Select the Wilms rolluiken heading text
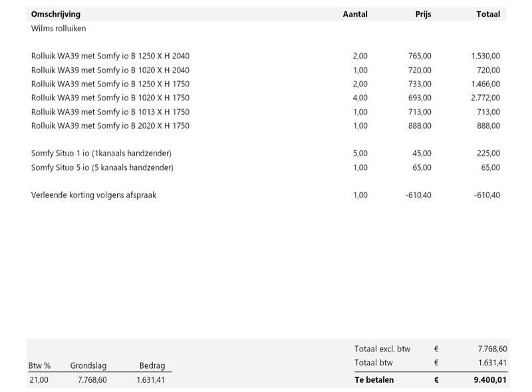 click(x=59, y=29)
